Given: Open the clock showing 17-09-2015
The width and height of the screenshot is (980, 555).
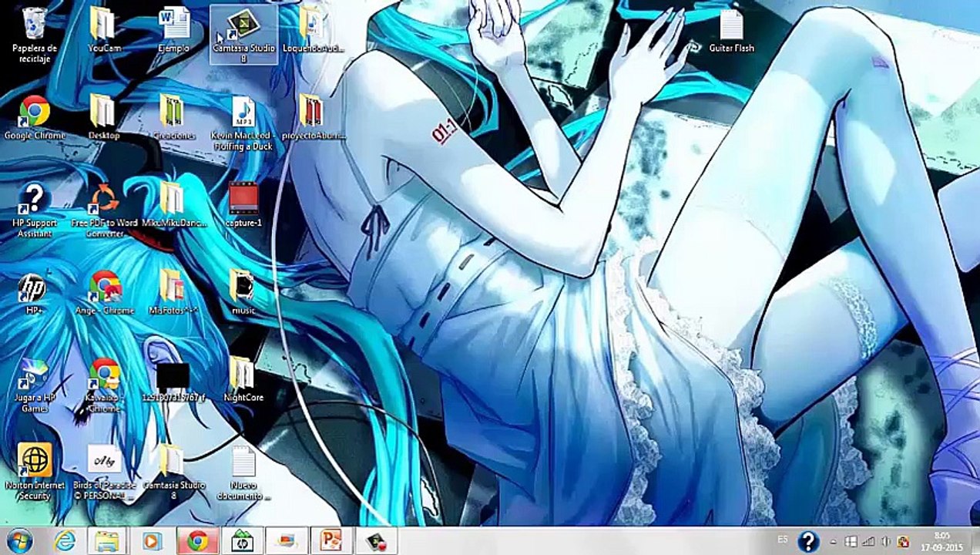Looking at the screenshot, I should (x=941, y=540).
